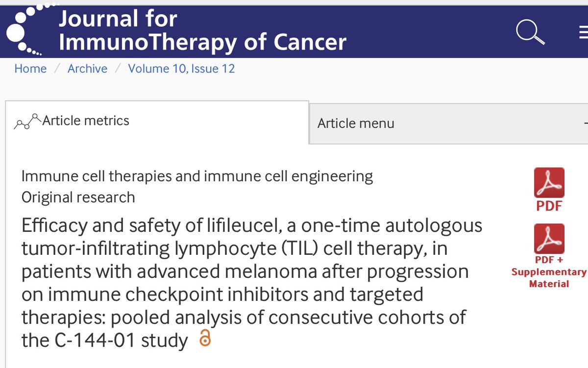This screenshot has height=368, width=588.
Task: Click Immune cell therapies and engineering category
Action: 197,176
